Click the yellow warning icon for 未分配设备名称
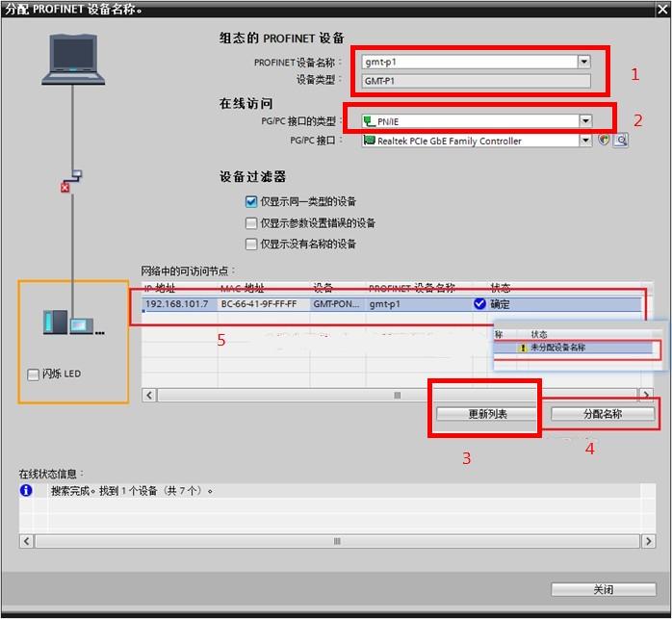The width and height of the screenshot is (672, 619). coord(523,348)
